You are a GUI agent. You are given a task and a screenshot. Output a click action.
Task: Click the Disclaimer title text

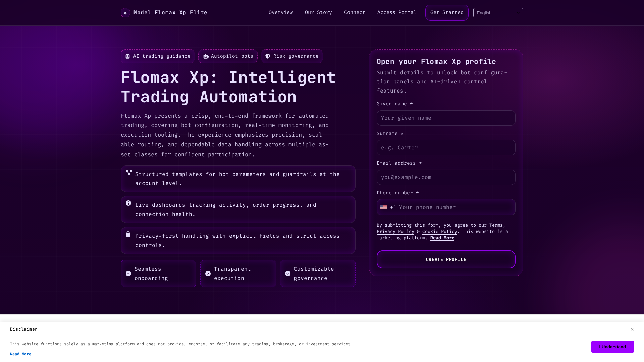pos(24,329)
